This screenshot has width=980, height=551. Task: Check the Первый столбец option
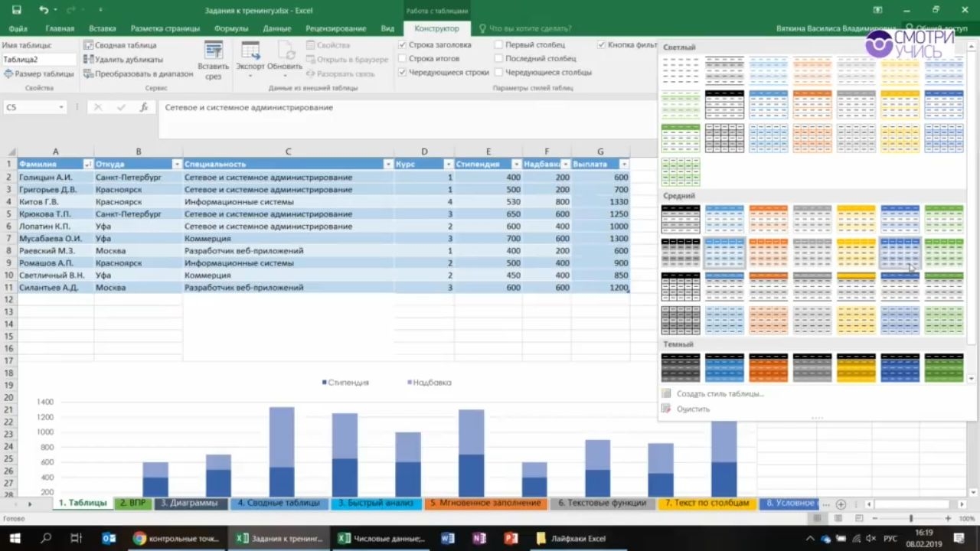(x=499, y=45)
